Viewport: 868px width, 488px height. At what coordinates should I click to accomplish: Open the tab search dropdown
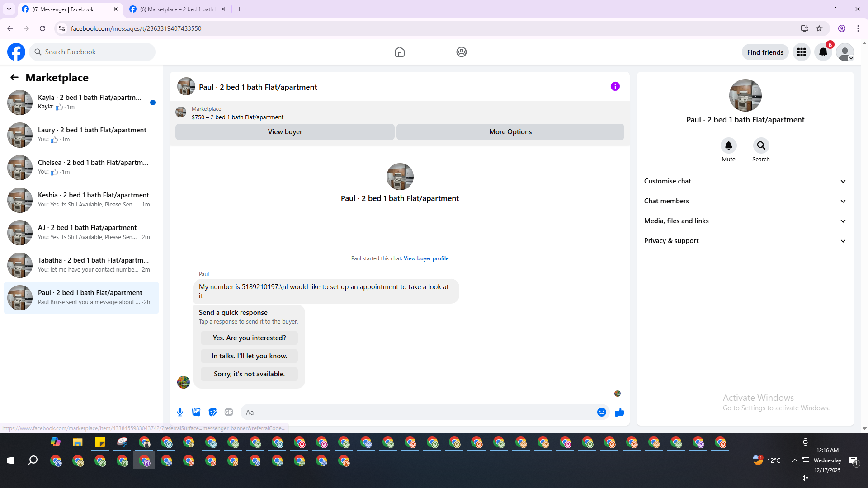tap(9, 9)
